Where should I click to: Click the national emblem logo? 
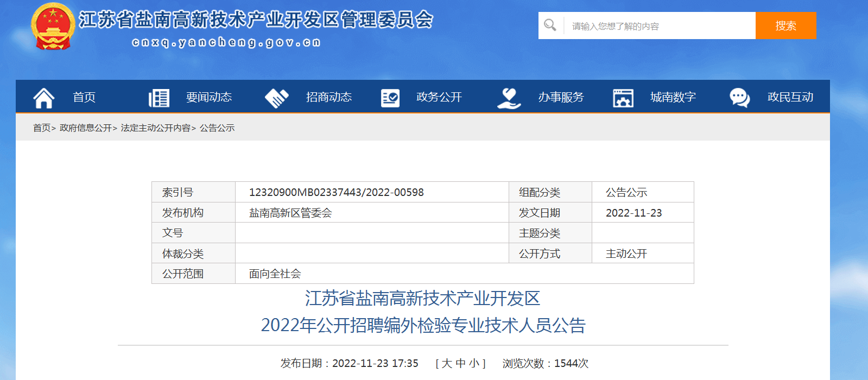tap(53, 27)
